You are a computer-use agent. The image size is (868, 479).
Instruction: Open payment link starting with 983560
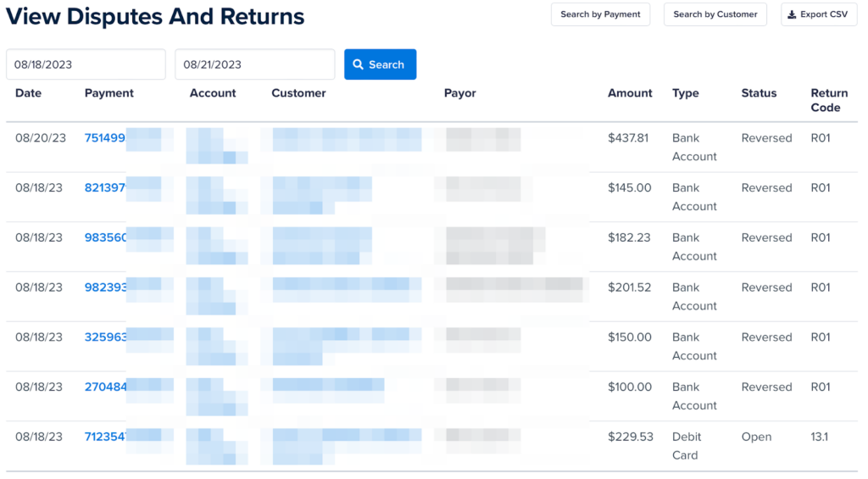(x=105, y=238)
